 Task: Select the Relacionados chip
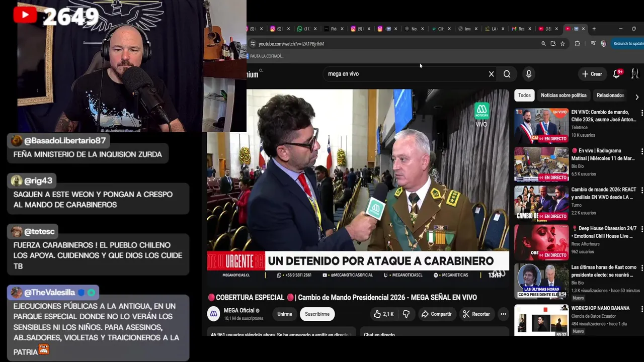coord(610,95)
